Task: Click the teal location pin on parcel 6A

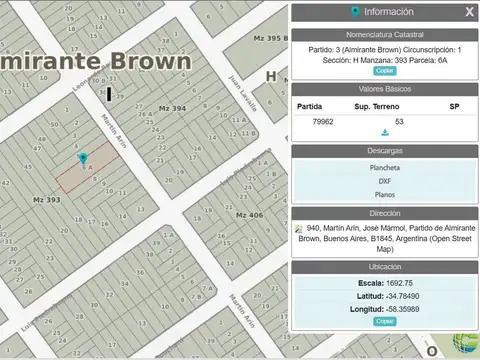Action: pyautogui.click(x=83, y=158)
